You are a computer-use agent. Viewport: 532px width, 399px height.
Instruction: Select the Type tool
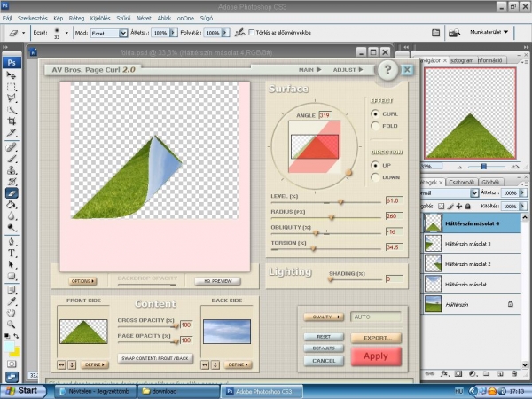click(12, 253)
